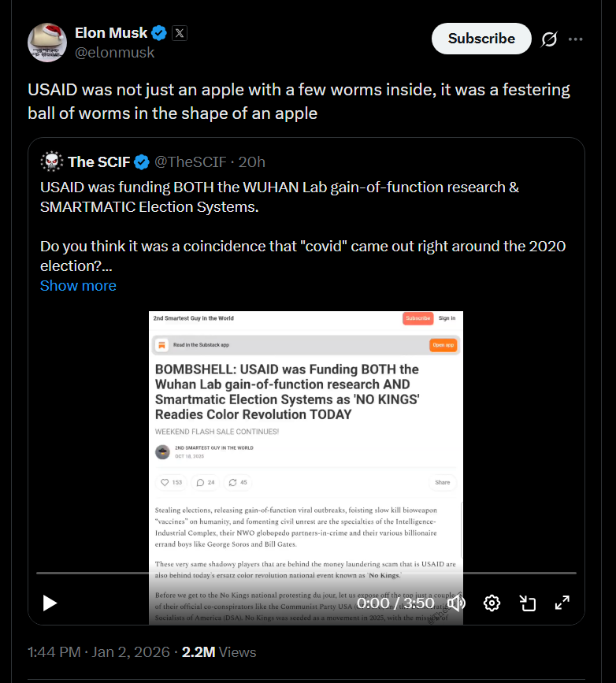The height and width of the screenshot is (683, 616).
Task: Open the quoted post's 20h timestamp
Action: click(251, 162)
